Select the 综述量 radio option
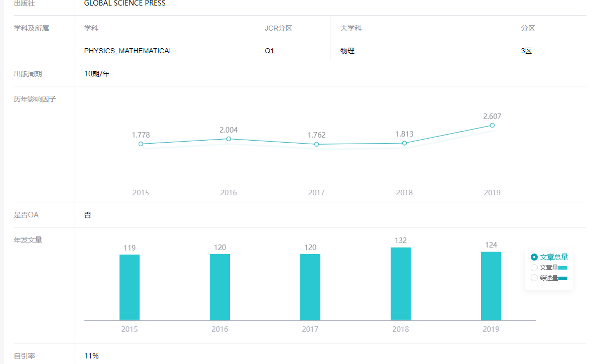Viewport: 596px width, 364px height. tap(534, 278)
